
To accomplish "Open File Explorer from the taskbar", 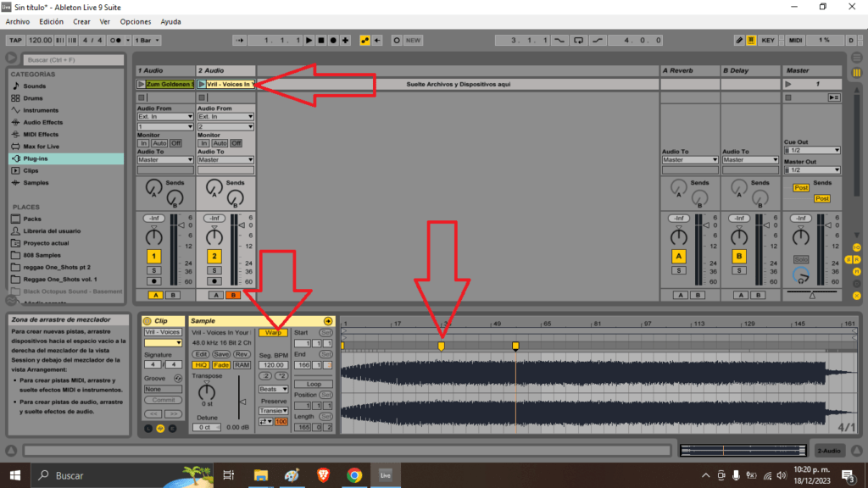I will (x=261, y=475).
